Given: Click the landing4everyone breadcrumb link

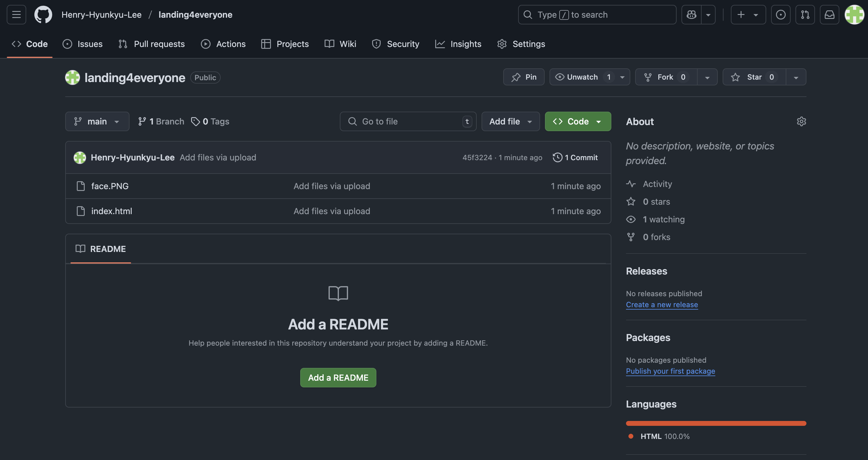Looking at the screenshot, I should pyautogui.click(x=195, y=15).
